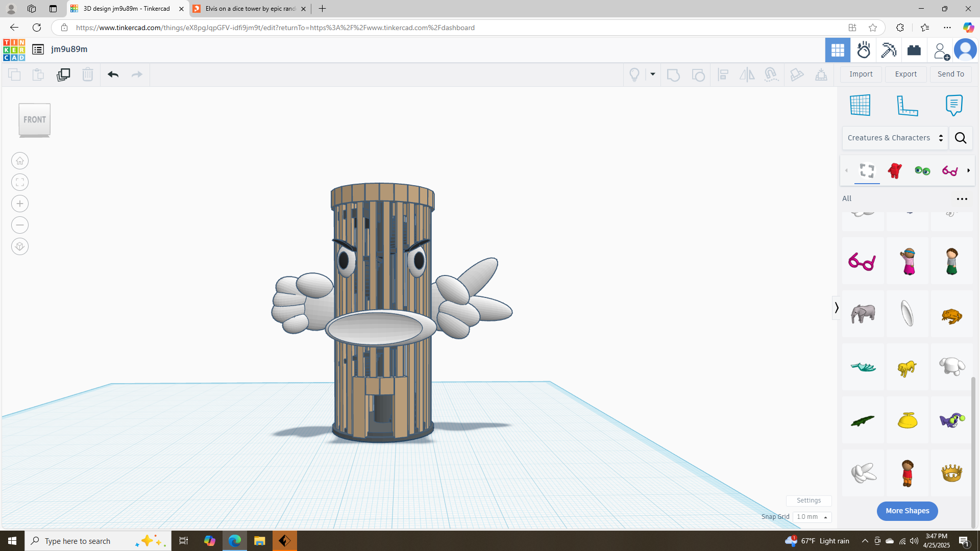Select the pink glasses subcategory tab
The height and width of the screenshot is (551, 980).
(950, 170)
